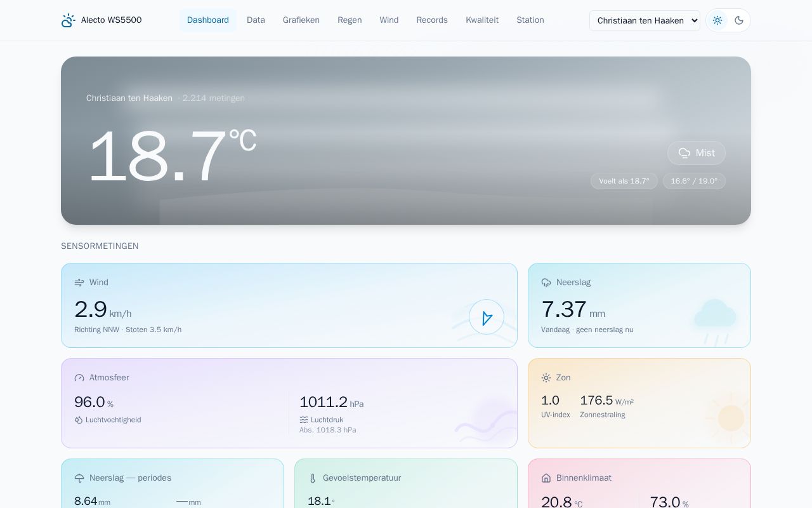This screenshot has height=508, width=812.
Task: Click the 176.5 W/m² solar radiation value
Action: coord(606,401)
